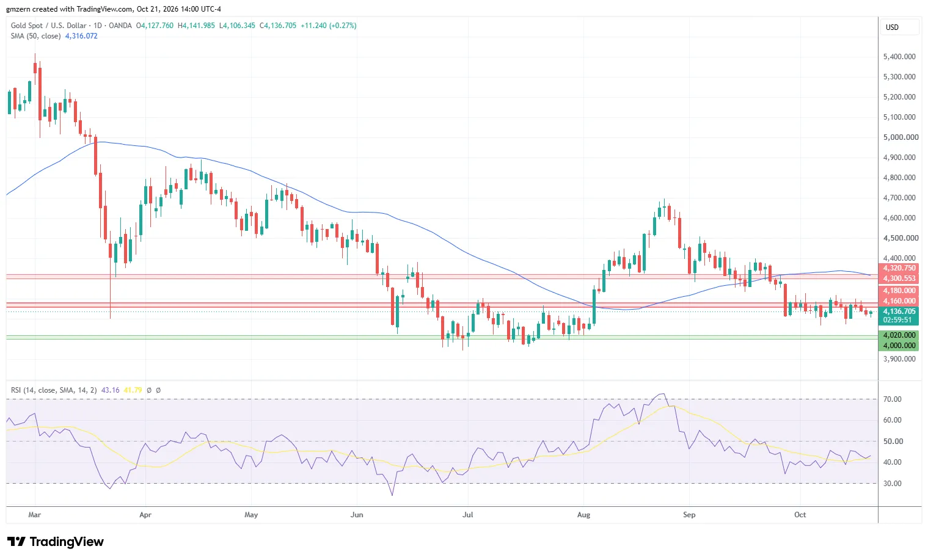Click the RSI 50.00 axis label

coord(893,442)
